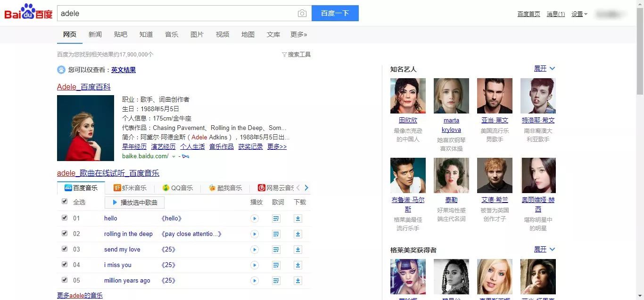Download send my love
This screenshot has width=644, height=300.
[298, 250]
